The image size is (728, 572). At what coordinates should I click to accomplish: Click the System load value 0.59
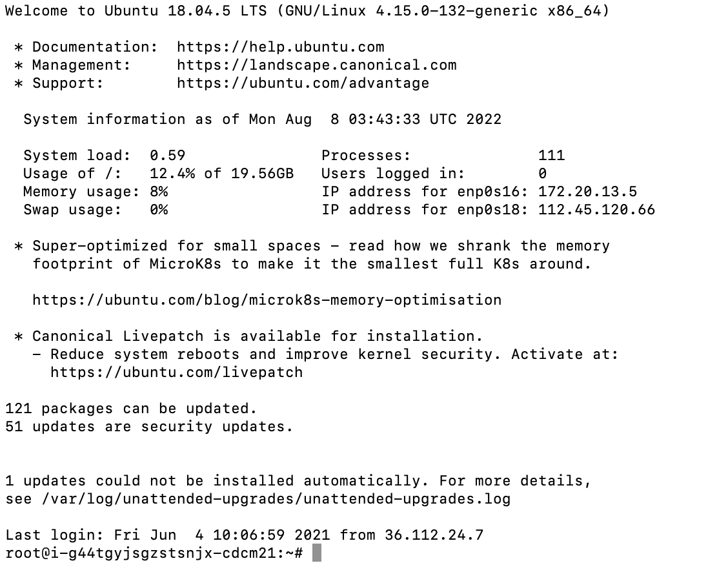[167, 156]
